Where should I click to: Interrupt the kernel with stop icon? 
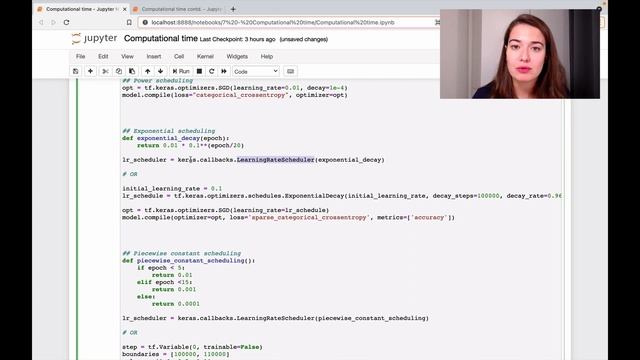click(x=199, y=71)
